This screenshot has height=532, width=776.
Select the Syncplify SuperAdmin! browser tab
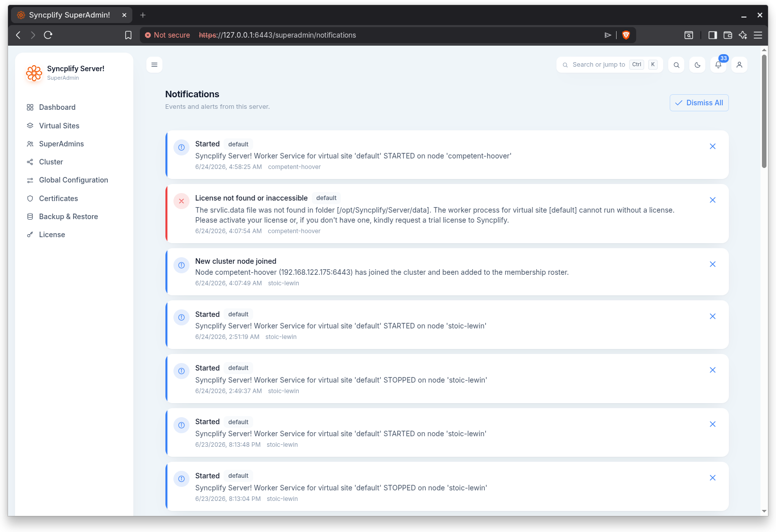point(72,15)
